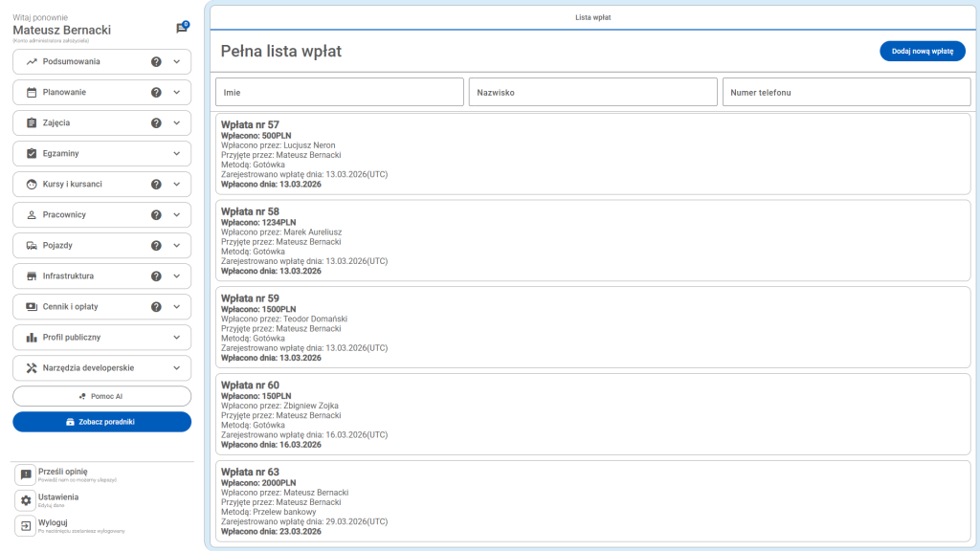
Task: Click the Wyloguj logout icon
Action: pos(24,524)
